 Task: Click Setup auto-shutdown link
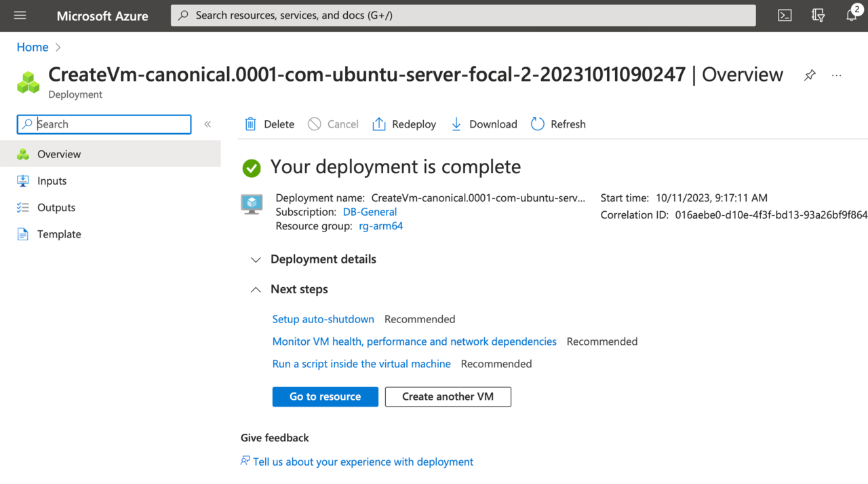click(323, 319)
